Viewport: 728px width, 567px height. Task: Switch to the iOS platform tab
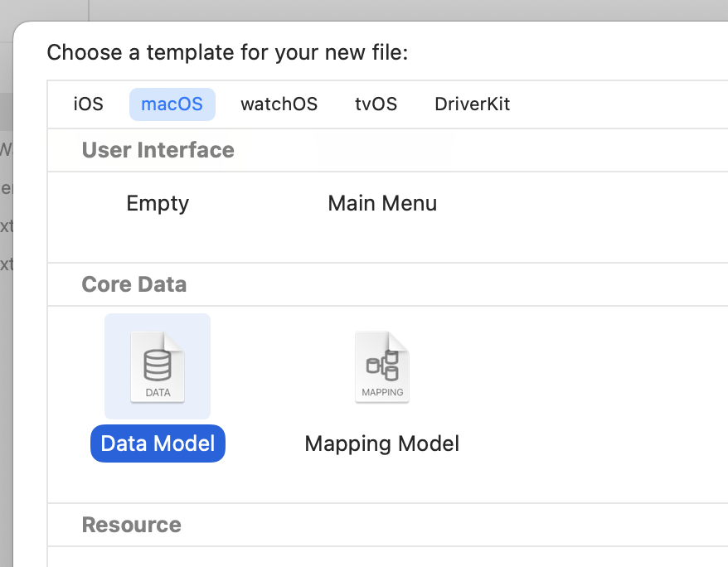[88, 104]
